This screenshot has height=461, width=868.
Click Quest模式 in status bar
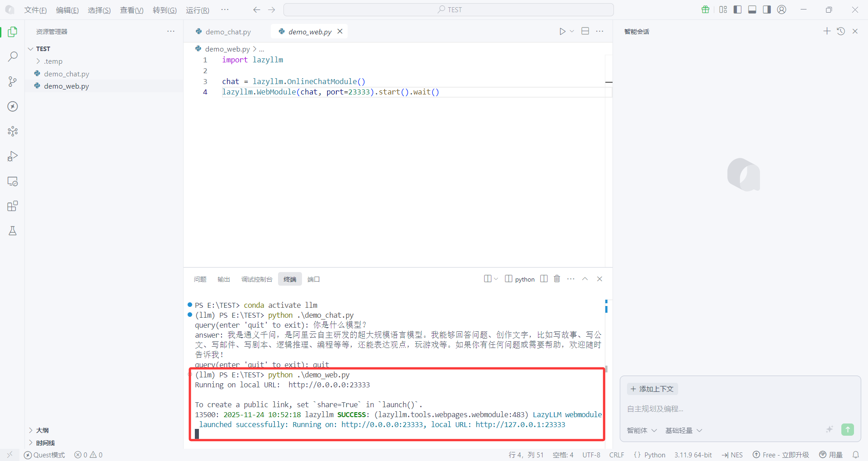click(44, 455)
